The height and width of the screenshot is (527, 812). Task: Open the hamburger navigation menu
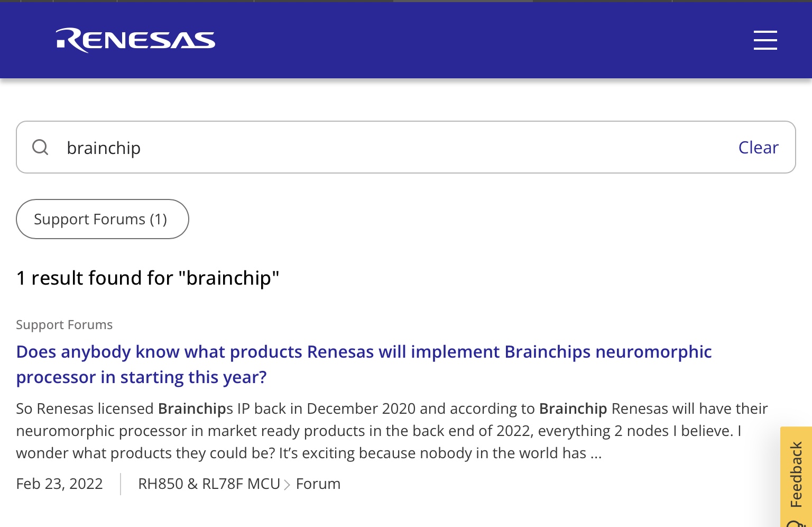coord(765,40)
